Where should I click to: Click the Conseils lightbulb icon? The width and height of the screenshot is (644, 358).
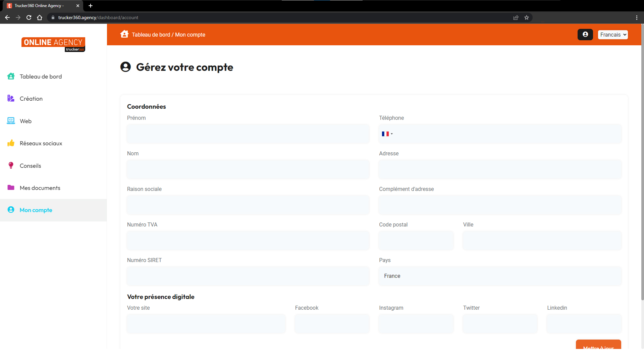(x=11, y=165)
